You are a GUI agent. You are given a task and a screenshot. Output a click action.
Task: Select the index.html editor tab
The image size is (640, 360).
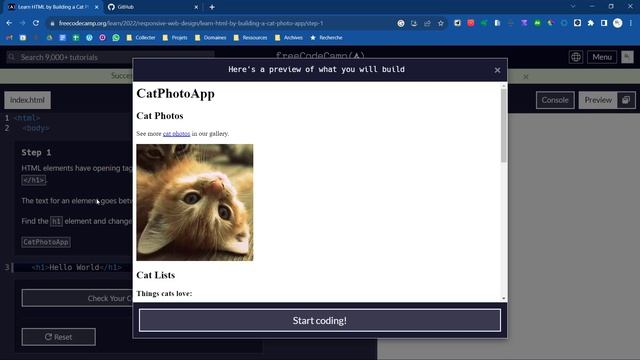point(27,100)
